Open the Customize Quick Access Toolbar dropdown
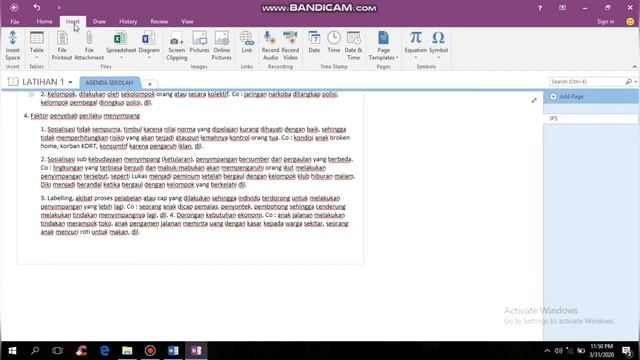 tap(59, 8)
